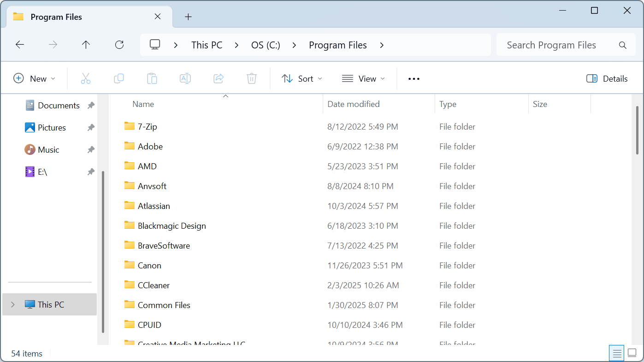Viewport: 644px width, 362px height.
Task: Click the CCleaner folder icon
Action: pos(129,285)
